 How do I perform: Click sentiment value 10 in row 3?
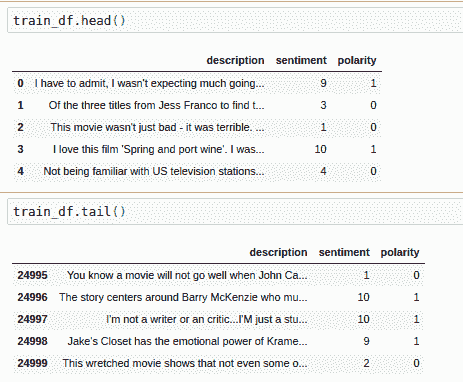[x=321, y=149]
